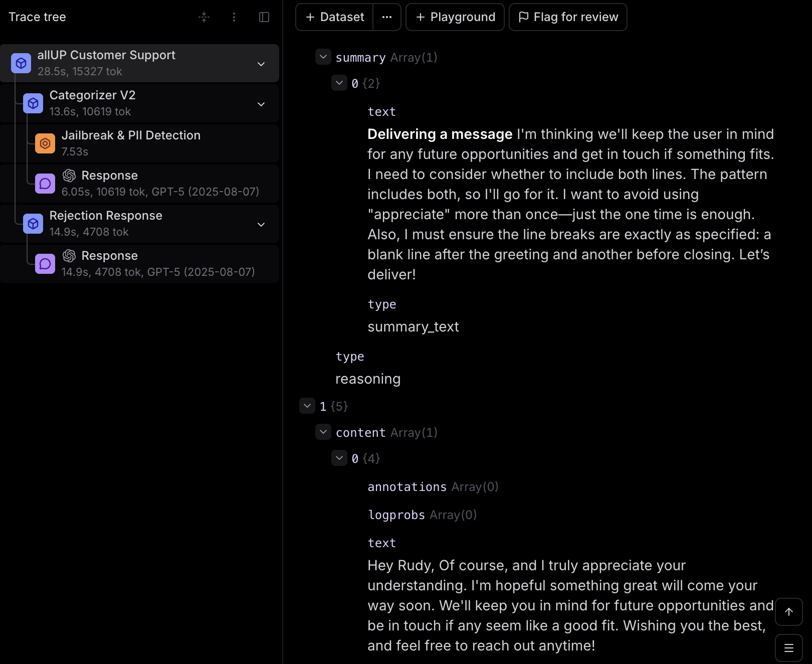Click the scroll-to-top arrow button

coord(789,612)
